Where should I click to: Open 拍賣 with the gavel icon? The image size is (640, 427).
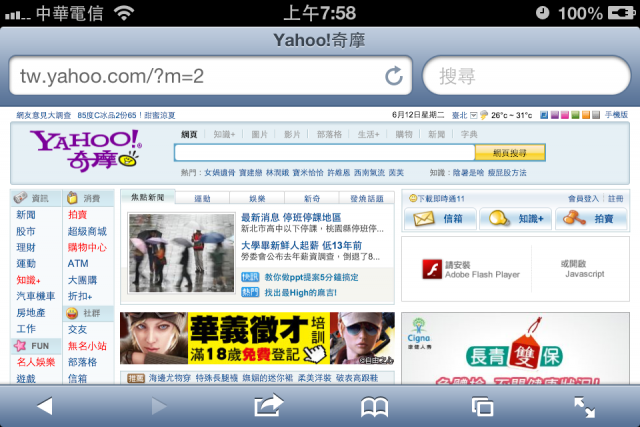(591, 218)
